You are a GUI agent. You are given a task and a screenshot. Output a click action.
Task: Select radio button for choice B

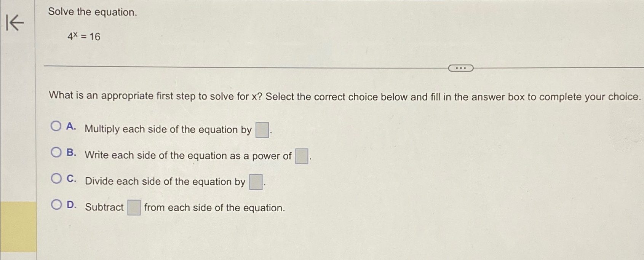click(x=56, y=152)
